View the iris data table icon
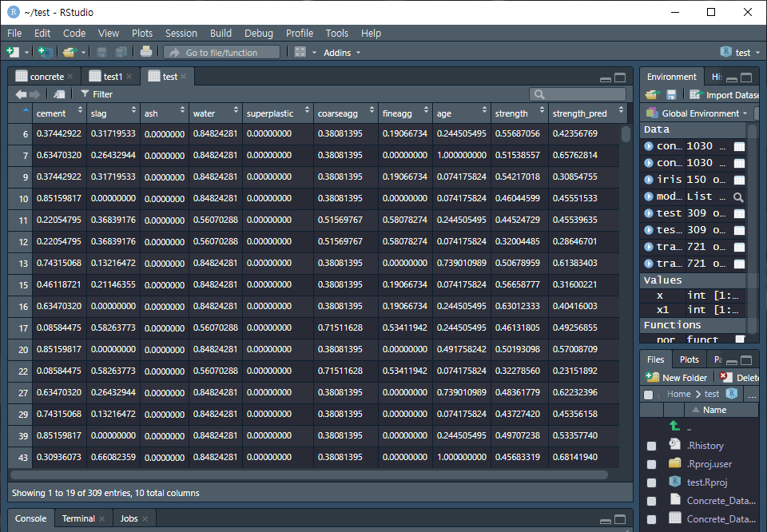Image resolution: width=767 pixels, height=532 pixels. [x=739, y=180]
